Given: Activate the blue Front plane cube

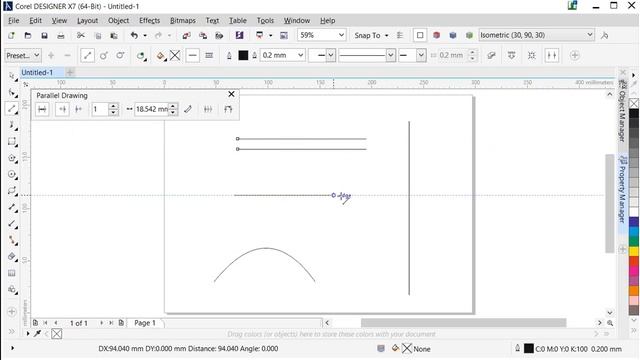Looking at the screenshot, I should [x=453, y=36].
